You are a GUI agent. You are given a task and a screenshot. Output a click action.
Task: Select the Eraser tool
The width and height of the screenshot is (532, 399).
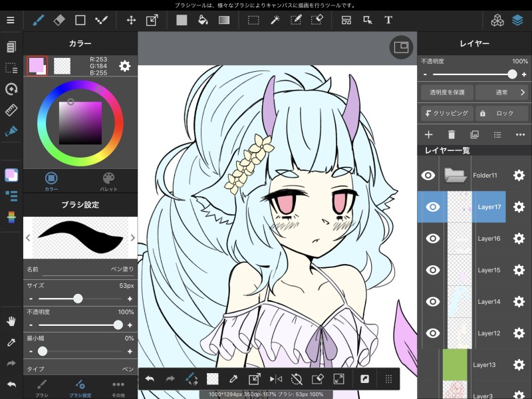59,21
